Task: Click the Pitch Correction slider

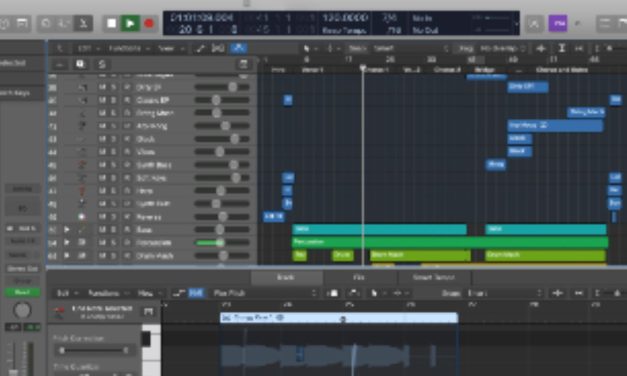Action: tap(94, 350)
